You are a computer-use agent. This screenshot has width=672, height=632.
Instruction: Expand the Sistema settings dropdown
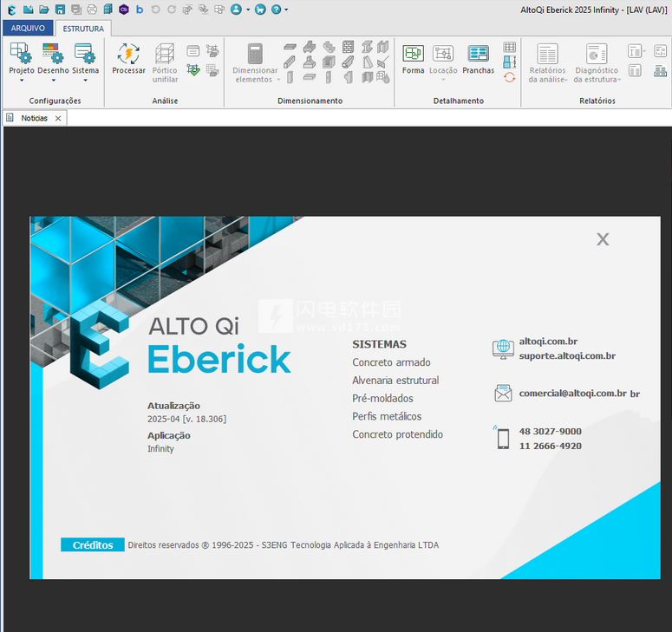(85, 81)
